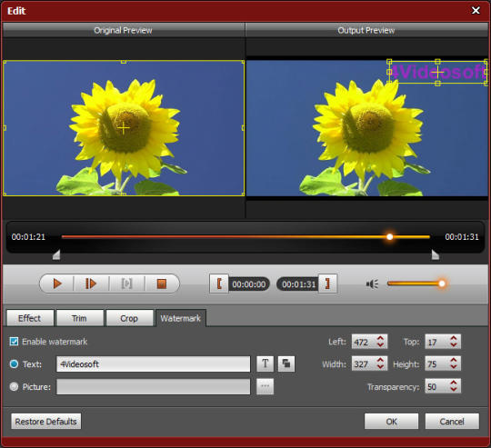This screenshot has width=491, height=448.
Task: Click the left trim start triangle marker
Action: (56, 254)
